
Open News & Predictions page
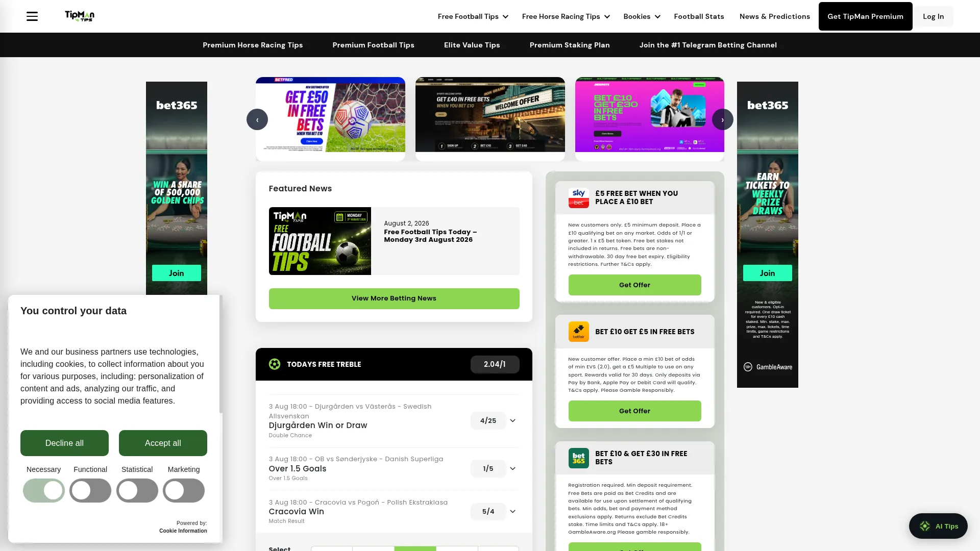775,16
